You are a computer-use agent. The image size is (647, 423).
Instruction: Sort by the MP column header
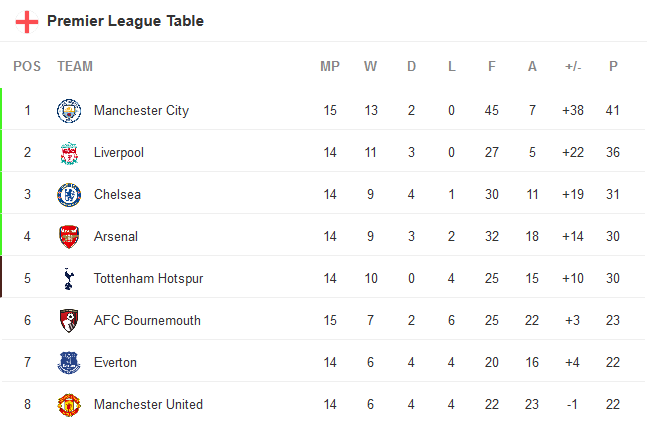click(x=330, y=67)
